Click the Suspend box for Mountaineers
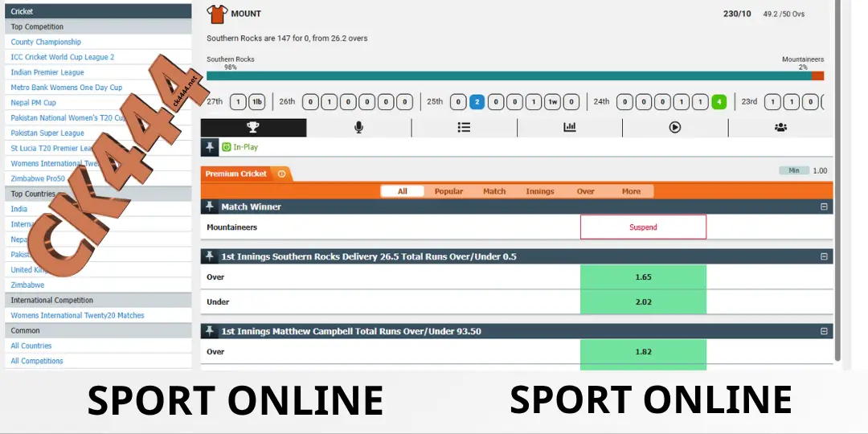 pos(643,227)
